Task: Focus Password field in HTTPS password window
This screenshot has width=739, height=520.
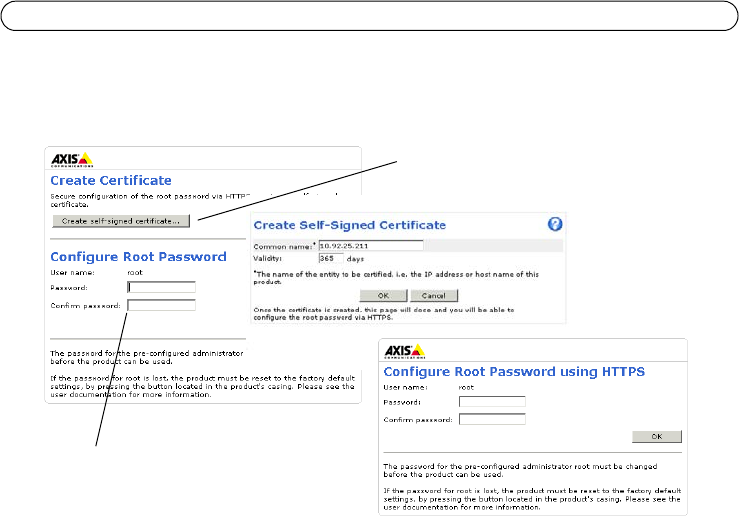Action: pyautogui.click(x=492, y=402)
